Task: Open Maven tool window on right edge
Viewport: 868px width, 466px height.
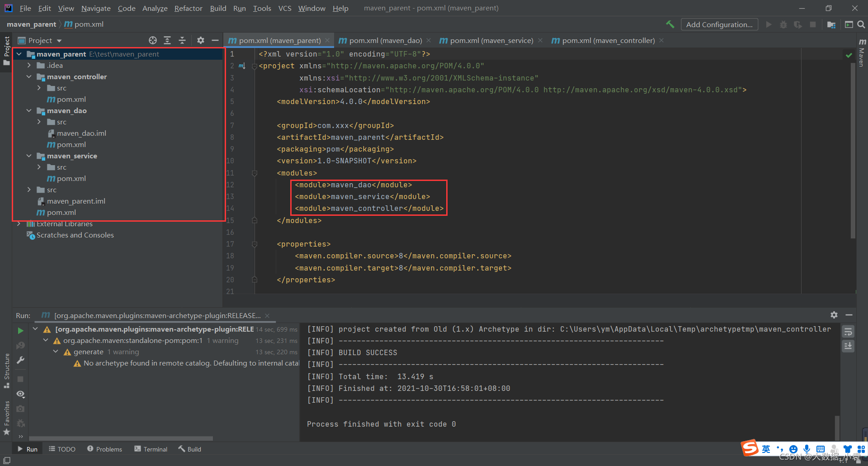Action: coord(862,52)
